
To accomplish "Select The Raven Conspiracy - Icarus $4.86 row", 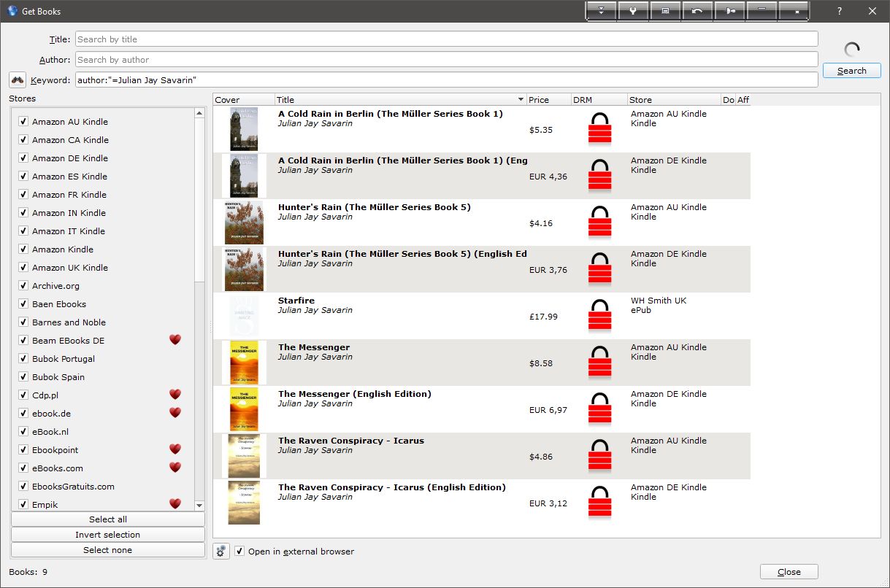I will point(482,456).
